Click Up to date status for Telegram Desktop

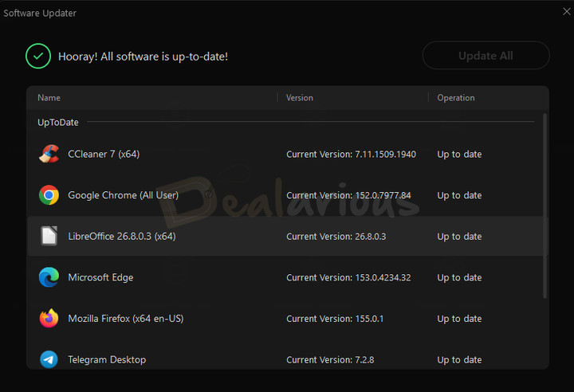pyautogui.click(x=459, y=360)
